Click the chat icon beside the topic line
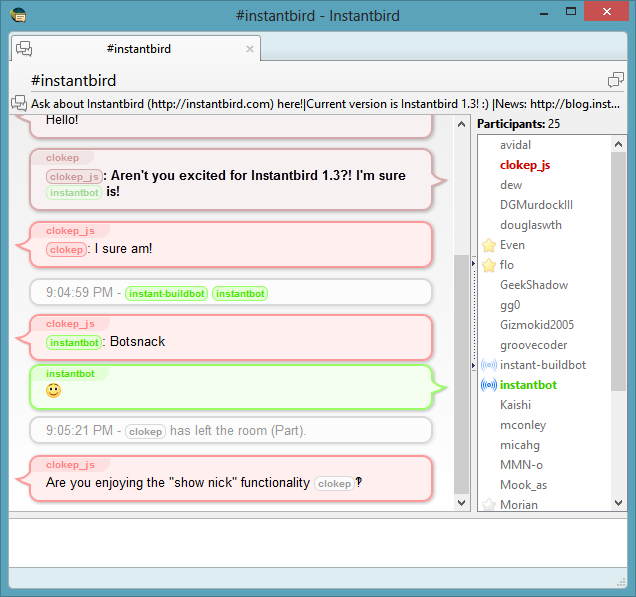Viewport: 636px width, 597px height. click(x=19, y=103)
